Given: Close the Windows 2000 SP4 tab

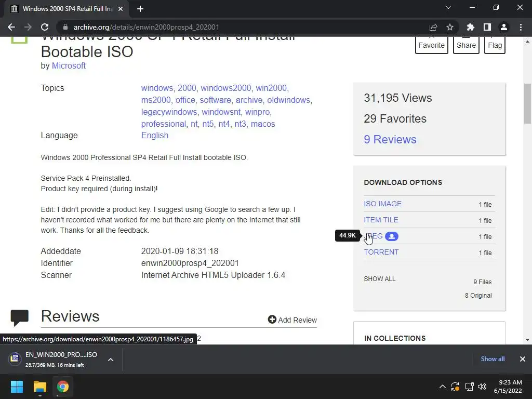Looking at the screenshot, I should [121, 9].
